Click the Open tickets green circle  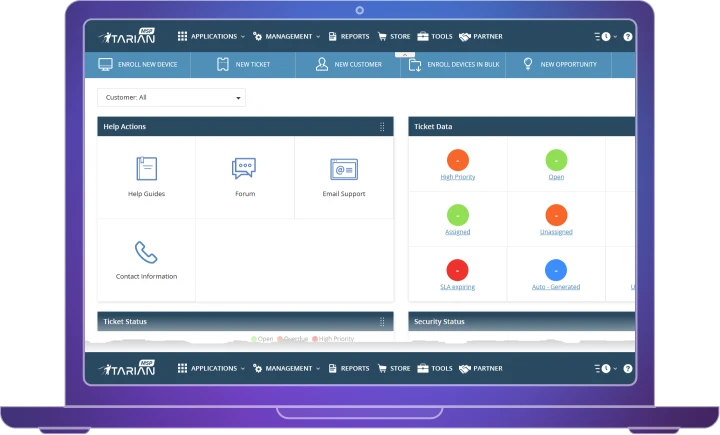coord(556,160)
